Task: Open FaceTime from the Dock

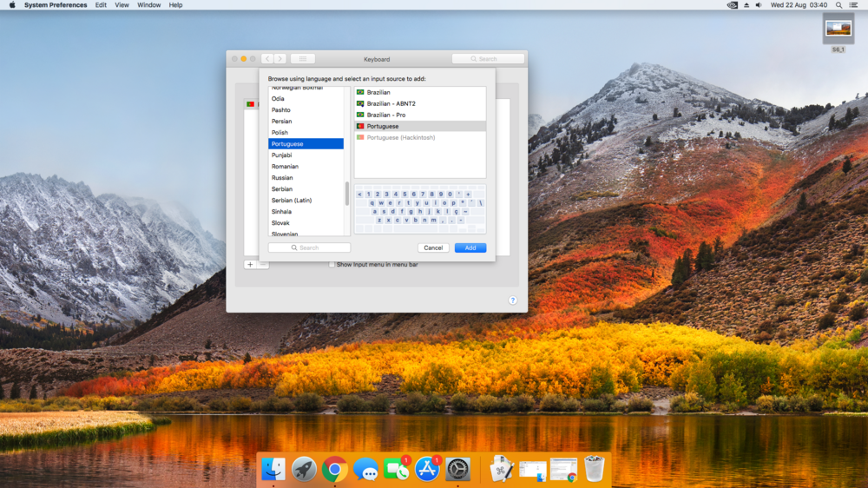Action: coord(396,470)
